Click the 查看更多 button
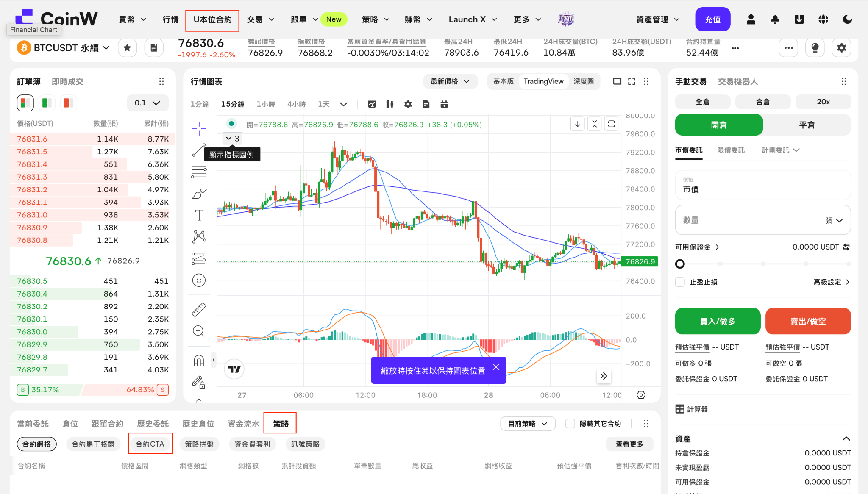 click(x=629, y=444)
